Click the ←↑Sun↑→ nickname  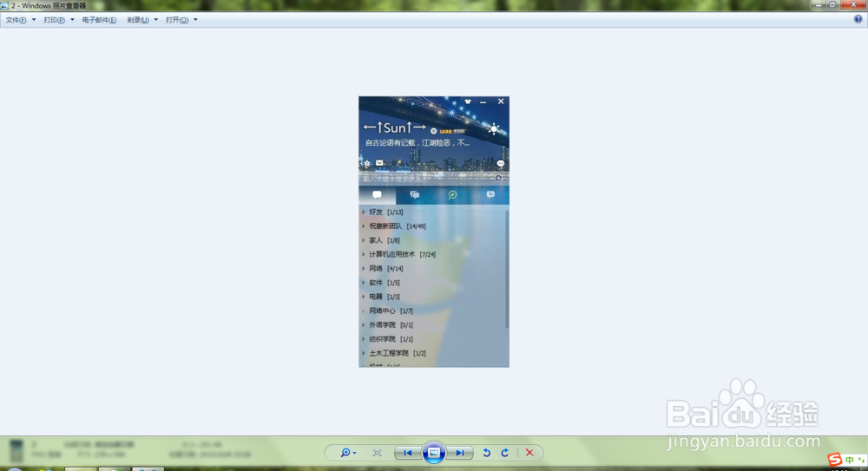pyautogui.click(x=395, y=128)
